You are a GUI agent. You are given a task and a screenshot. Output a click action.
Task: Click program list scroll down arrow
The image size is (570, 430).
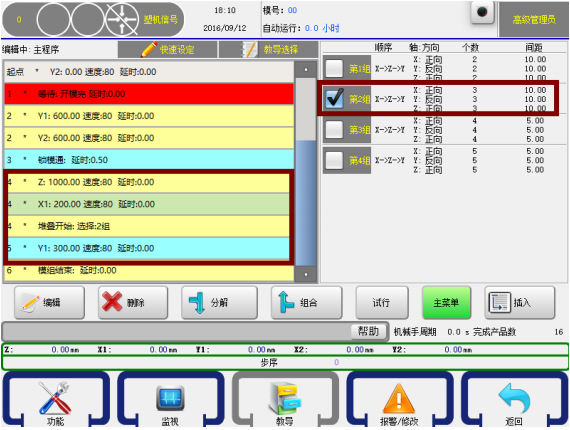coord(306,274)
